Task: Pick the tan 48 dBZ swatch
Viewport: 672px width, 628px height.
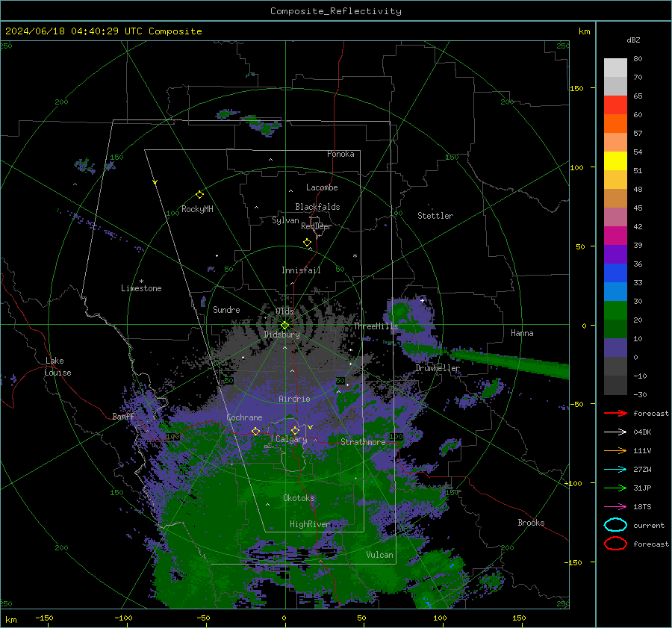Action: click(x=615, y=198)
